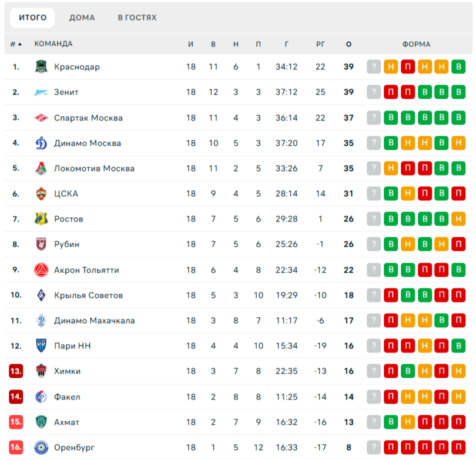Open the Рубин team link
The image size is (476, 460).
click(x=67, y=244)
